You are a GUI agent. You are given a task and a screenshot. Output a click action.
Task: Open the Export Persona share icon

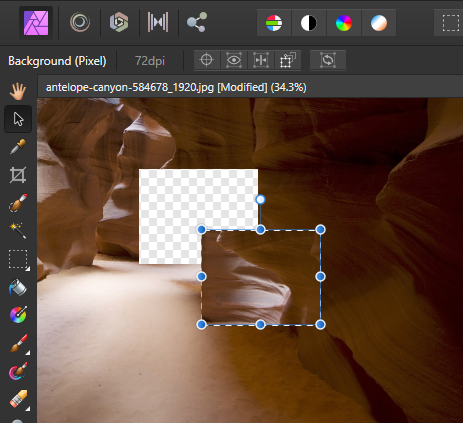coord(197,22)
